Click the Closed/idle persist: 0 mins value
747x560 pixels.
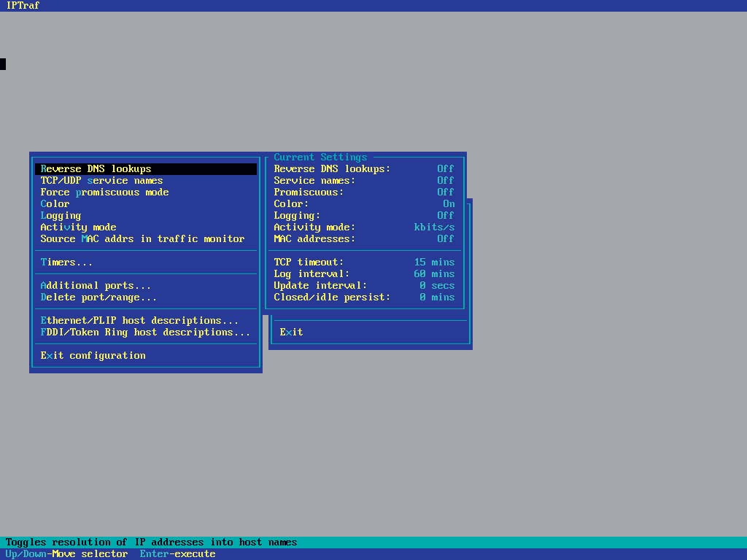(x=437, y=297)
